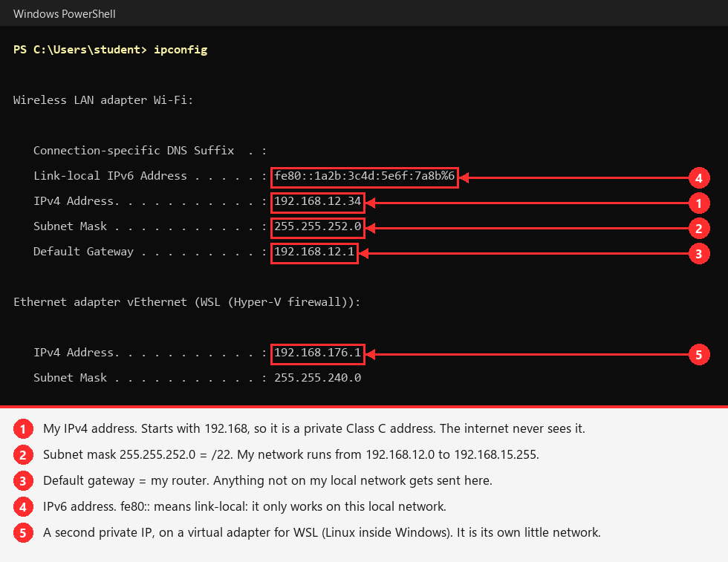Viewport: 728px width, 562px height.
Task: Click the 'Default Gateway' label
Action: [83, 252]
